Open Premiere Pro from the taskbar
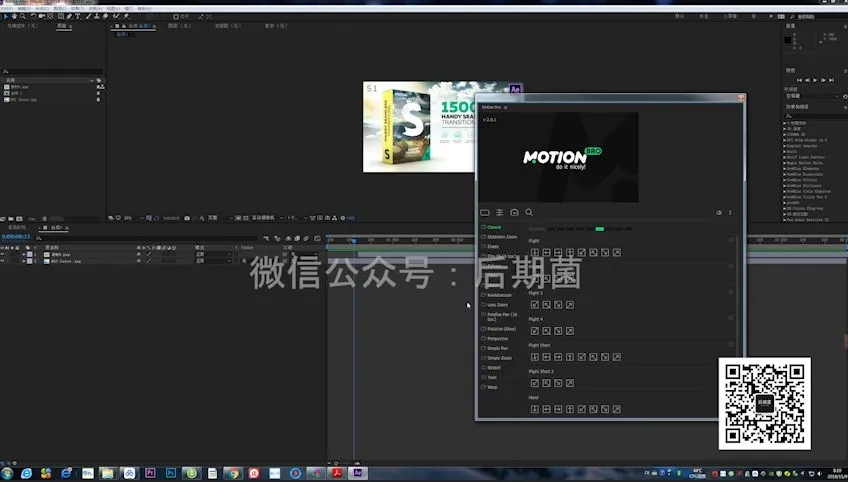 pyautogui.click(x=150, y=473)
